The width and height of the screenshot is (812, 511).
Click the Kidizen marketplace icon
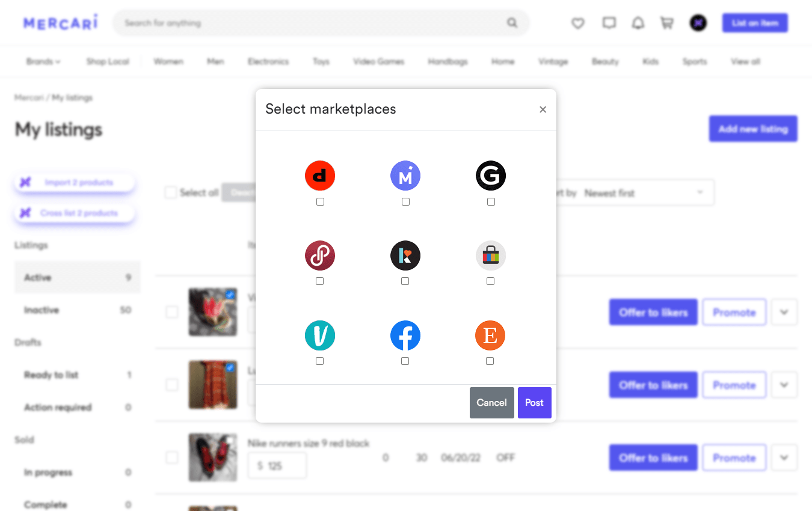[405, 255]
